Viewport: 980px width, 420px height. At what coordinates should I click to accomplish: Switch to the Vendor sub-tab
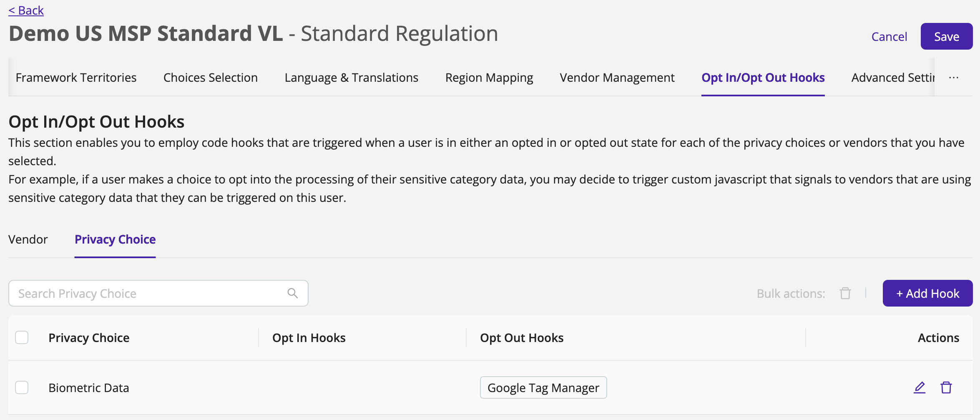[x=28, y=239]
